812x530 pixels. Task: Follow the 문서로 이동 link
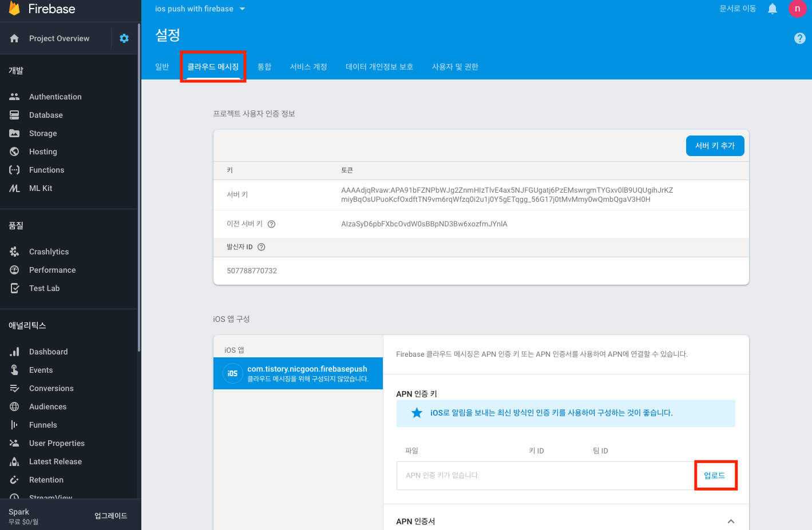[x=738, y=9]
